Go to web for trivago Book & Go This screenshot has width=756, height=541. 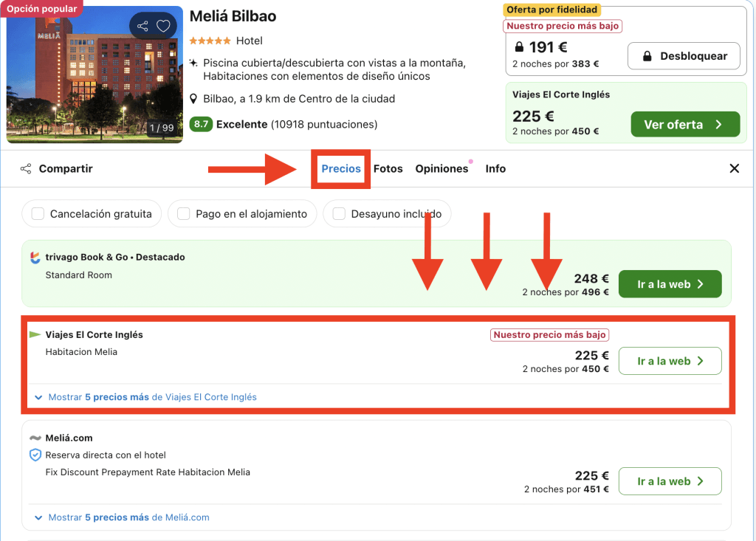(669, 284)
